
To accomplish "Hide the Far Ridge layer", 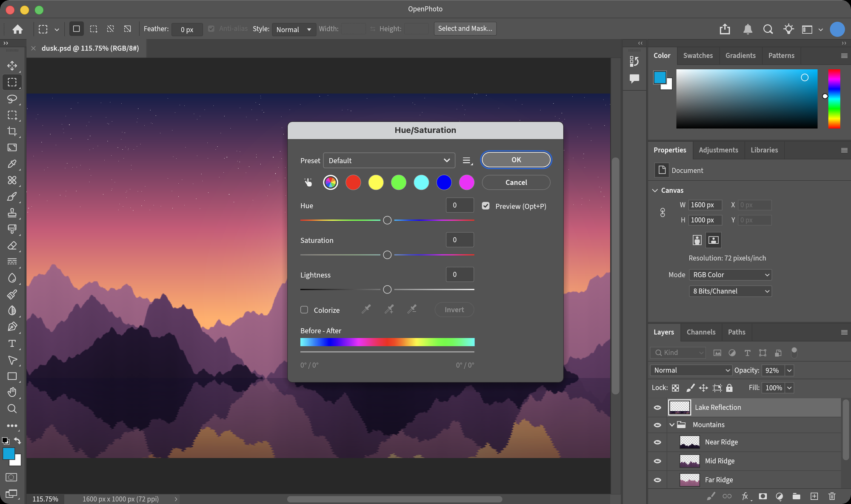I will click(x=657, y=480).
